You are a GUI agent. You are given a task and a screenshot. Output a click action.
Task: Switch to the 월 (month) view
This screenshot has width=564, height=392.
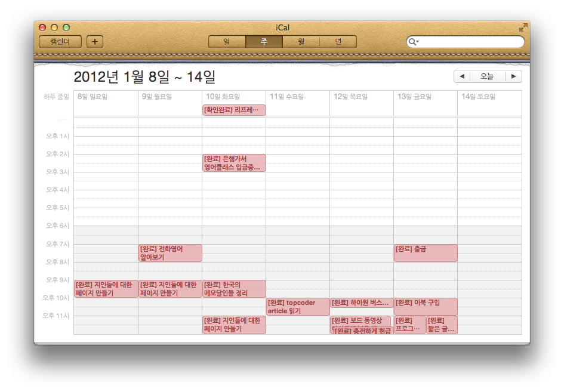[x=301, y=42]
